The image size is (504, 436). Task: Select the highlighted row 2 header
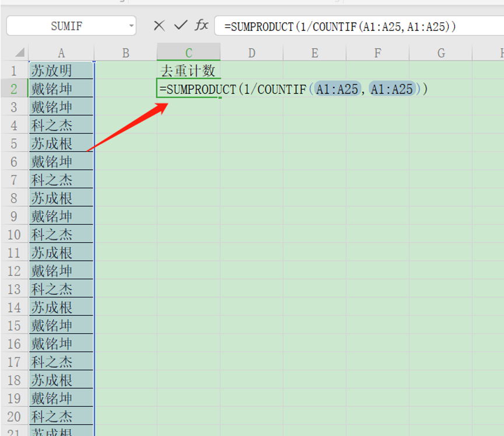pyautogui.click(x=14, y=88)
